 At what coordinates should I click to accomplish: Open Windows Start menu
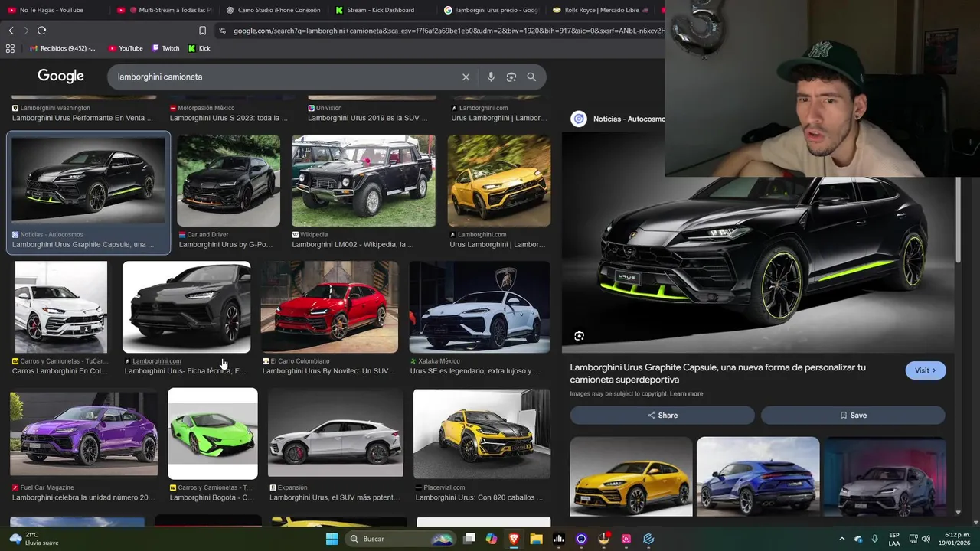332,539
